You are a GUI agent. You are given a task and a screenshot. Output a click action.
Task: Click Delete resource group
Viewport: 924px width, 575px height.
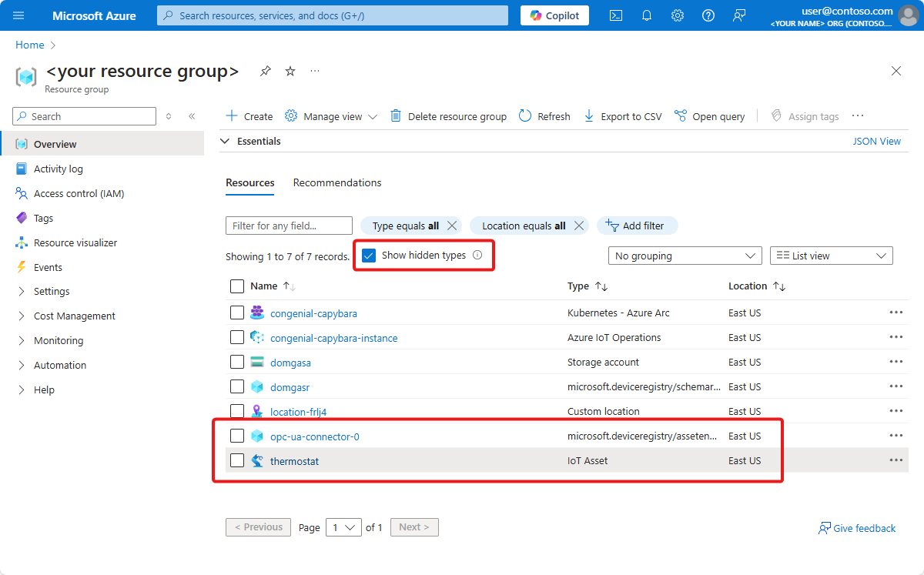pyautogui.click(x=448, y=116)
